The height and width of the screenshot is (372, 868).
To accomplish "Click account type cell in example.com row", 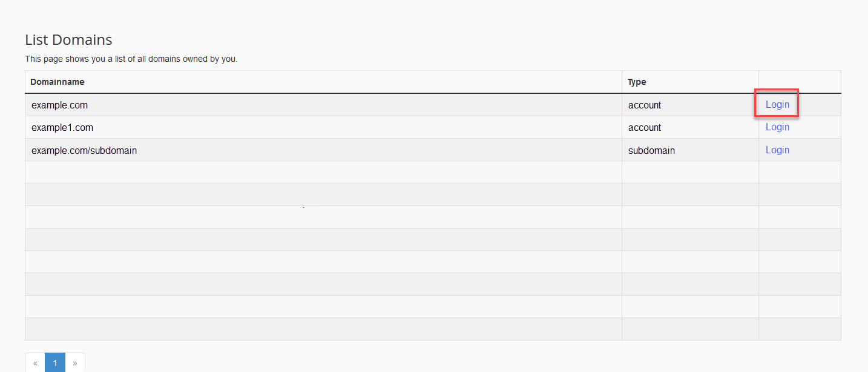I will pos(645,105).
